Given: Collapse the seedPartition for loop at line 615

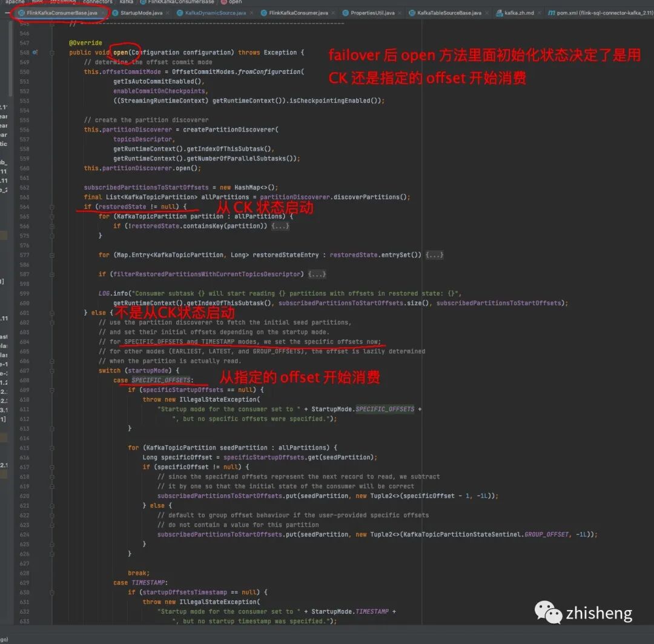Looking at the screenshot, I should (52, 448).
